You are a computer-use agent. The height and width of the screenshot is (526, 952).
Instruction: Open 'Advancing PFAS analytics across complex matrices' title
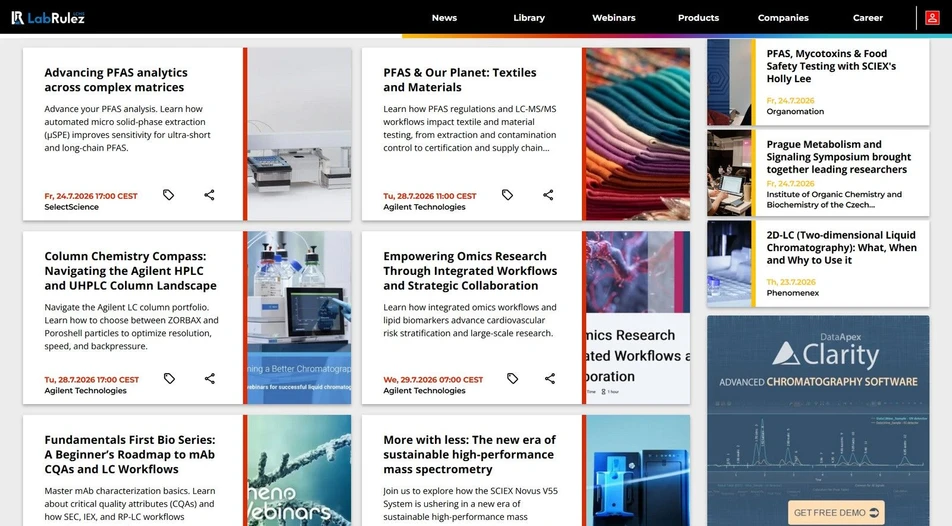click(116, 80)
